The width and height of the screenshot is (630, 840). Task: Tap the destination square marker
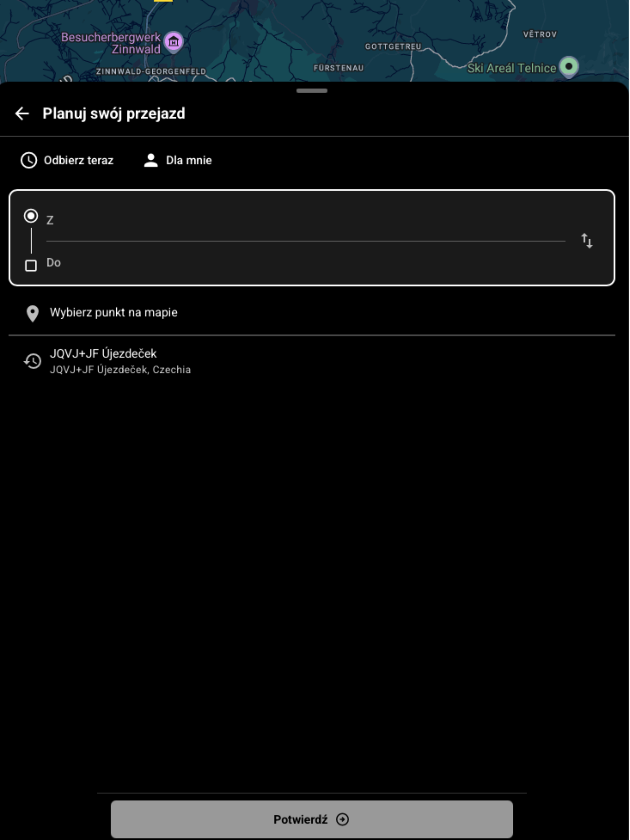coord(31,266)
